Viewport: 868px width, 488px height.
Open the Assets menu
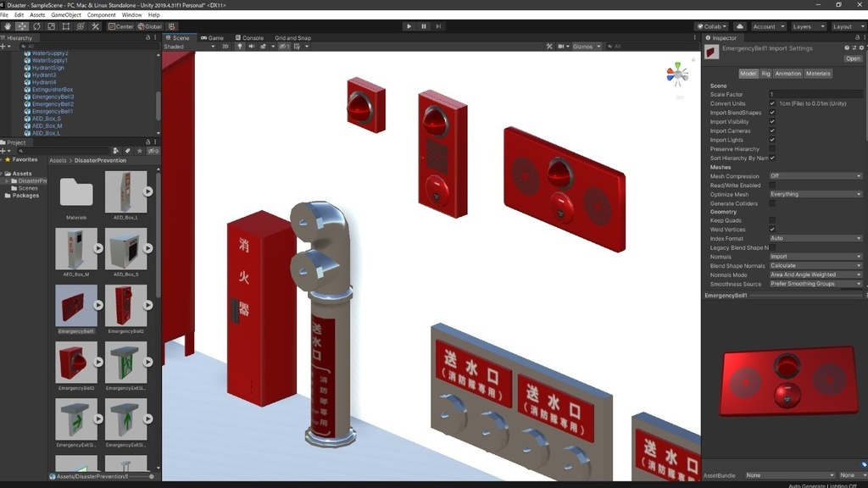[37, 15]
